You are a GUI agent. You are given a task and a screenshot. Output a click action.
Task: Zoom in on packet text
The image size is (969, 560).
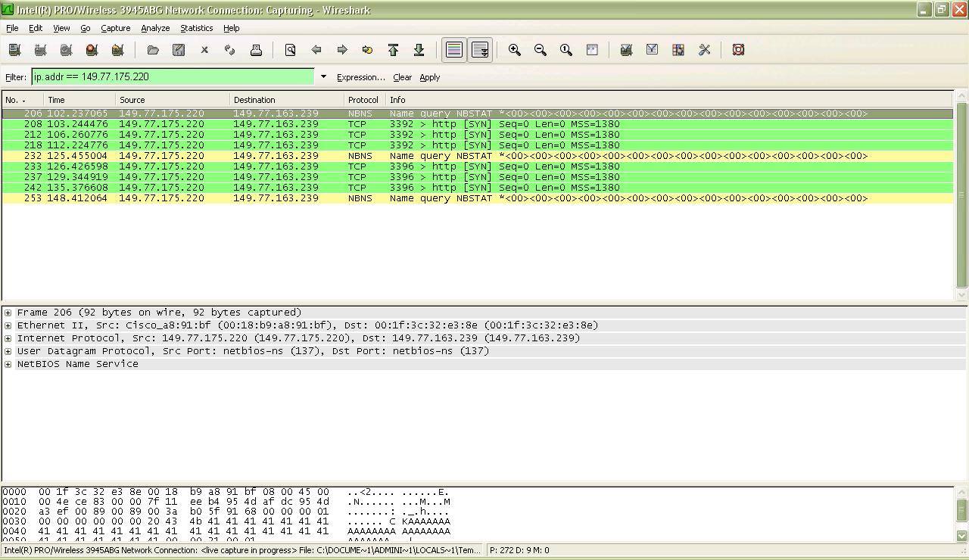tap(515, 50)
